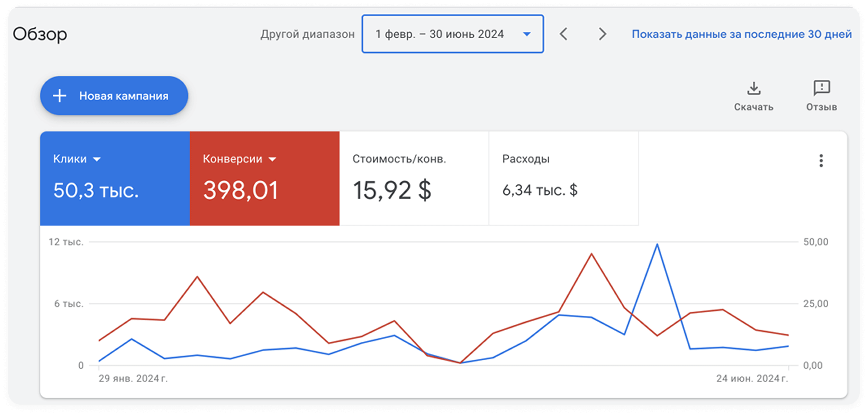Go to previous date range arrow

pyautogui.click(x=563, y=34)
